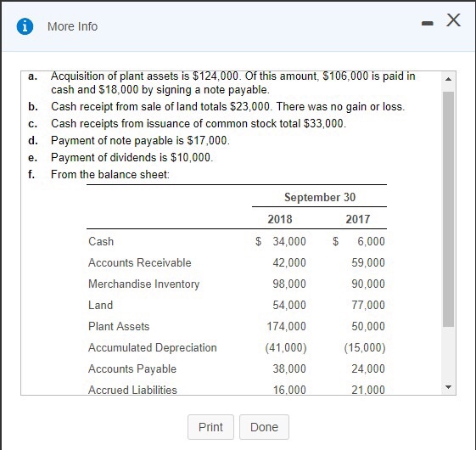
Task: Click the September 30 header
Action: pyautogui.click(x=320, y=197)
